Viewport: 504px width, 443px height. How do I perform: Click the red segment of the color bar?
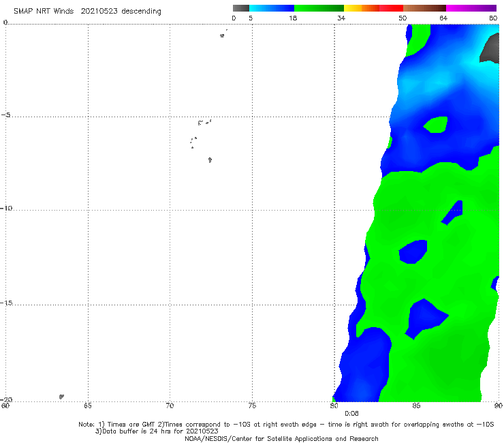[391, 8]
